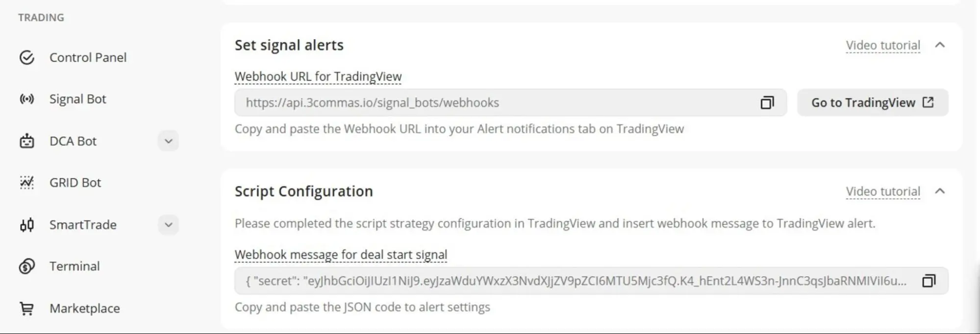Open the Script Configuration video tutorial
The image size is (980, 334).
(883, 191)
